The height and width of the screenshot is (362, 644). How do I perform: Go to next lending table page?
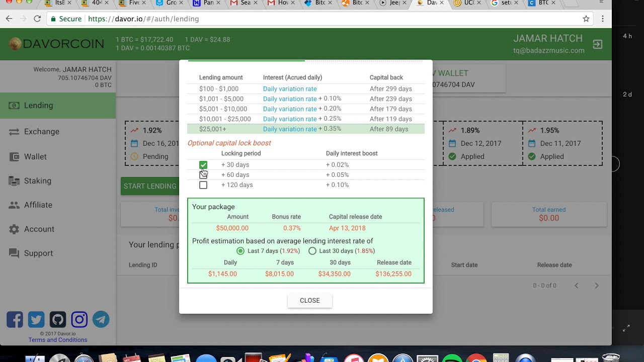pyautogui.click(x=597, y=286)
